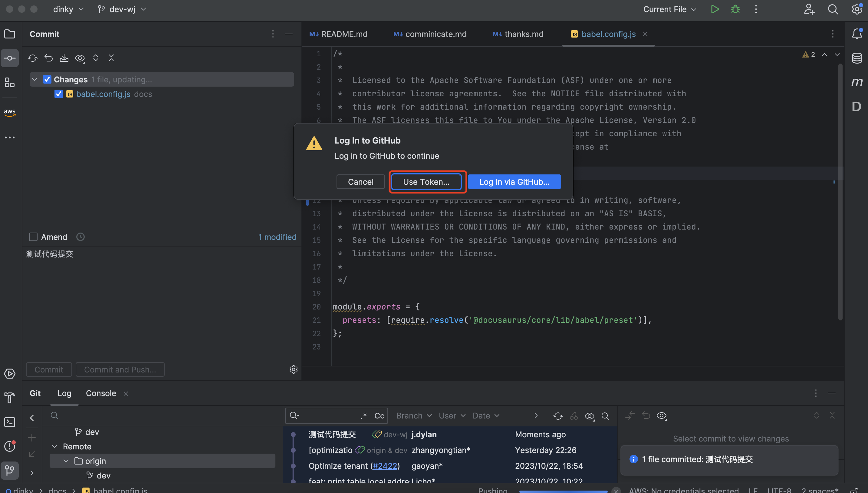Switch to the README.md editor tab
Screen dimensions: 868x493
click(x=338, y=34)
